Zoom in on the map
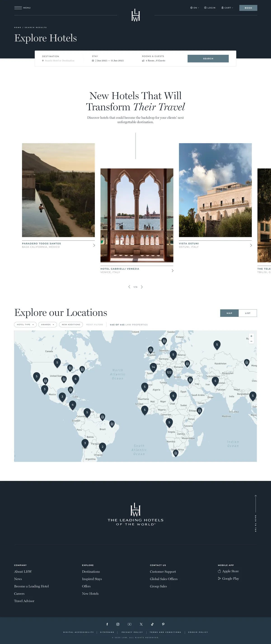The width and height of the screenshot is (271, 644). click(251, 336)
